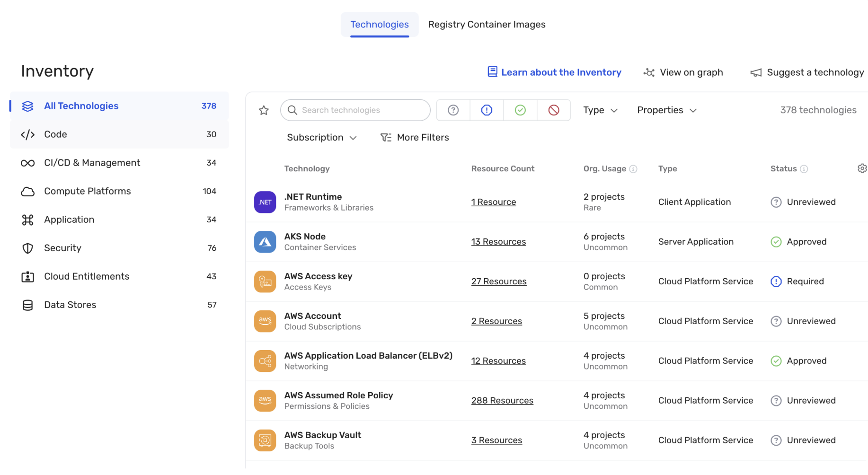
Task: Click the AWS Backup Vault icon
Action: (x=265, y=440)
